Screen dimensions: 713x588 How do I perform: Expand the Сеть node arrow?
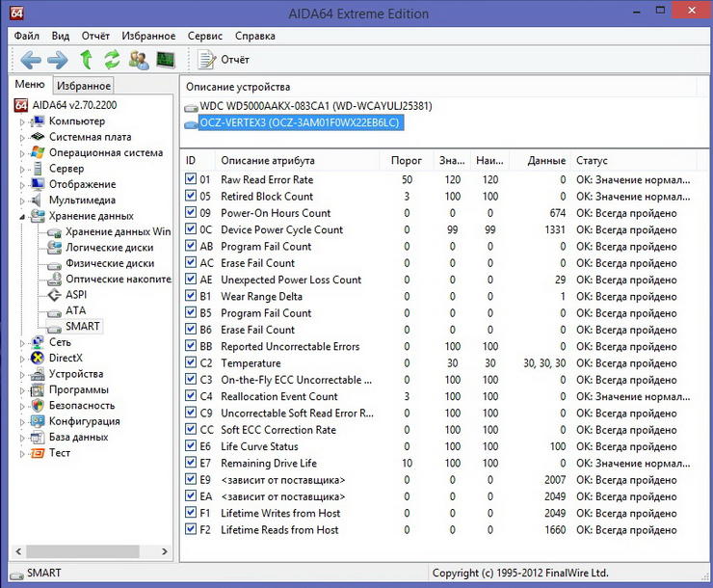22,343
